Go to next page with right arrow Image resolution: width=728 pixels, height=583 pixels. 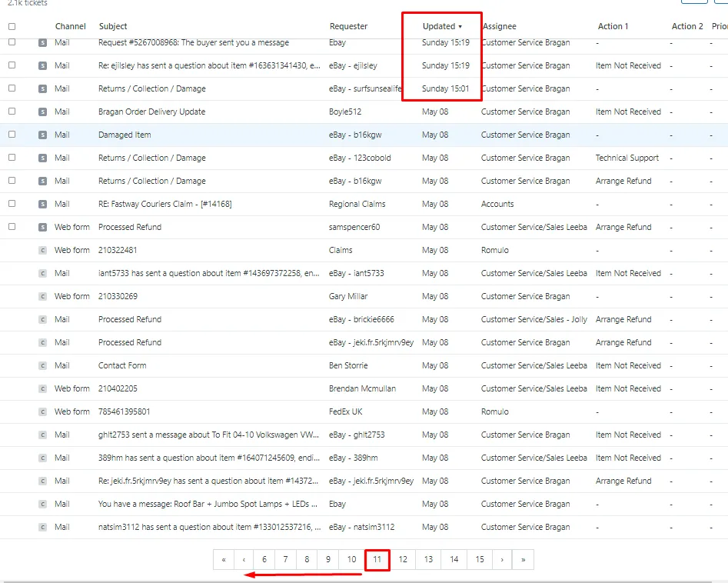502,559
